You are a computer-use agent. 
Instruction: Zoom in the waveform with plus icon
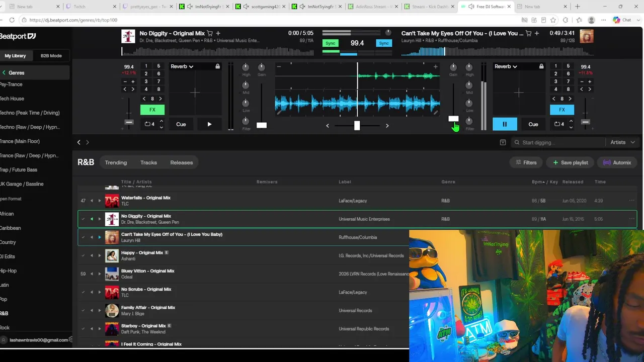[x=435, y=66]
